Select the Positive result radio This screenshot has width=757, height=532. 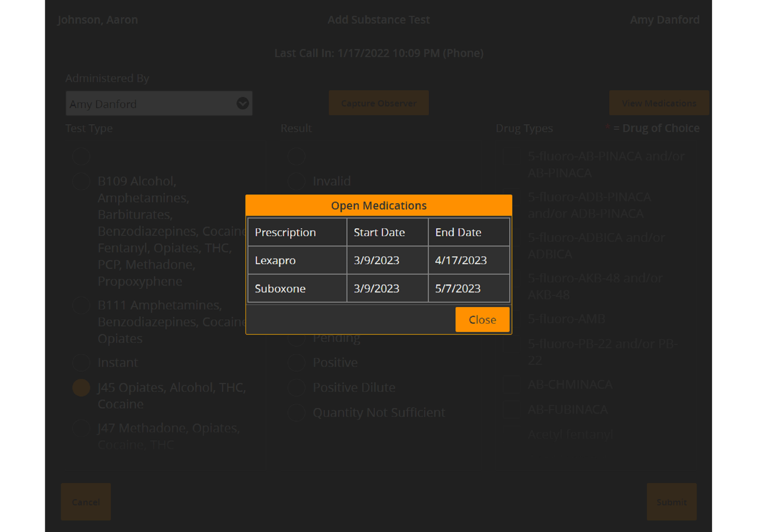[296, 362]
